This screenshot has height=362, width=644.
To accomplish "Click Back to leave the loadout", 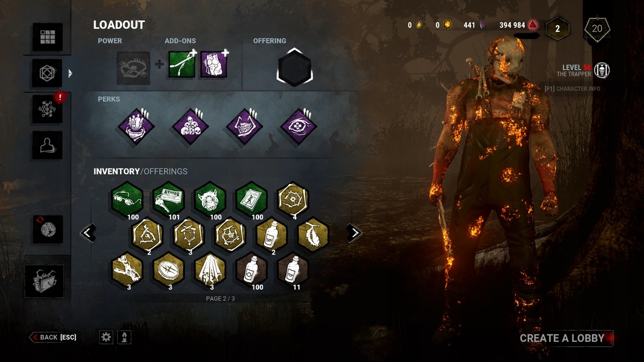I will pyautogui.click(x=53, y=337).
